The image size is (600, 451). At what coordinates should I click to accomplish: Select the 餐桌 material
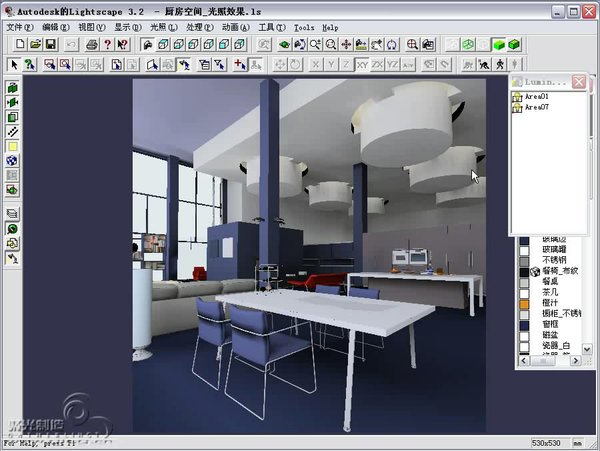[550, 282]
